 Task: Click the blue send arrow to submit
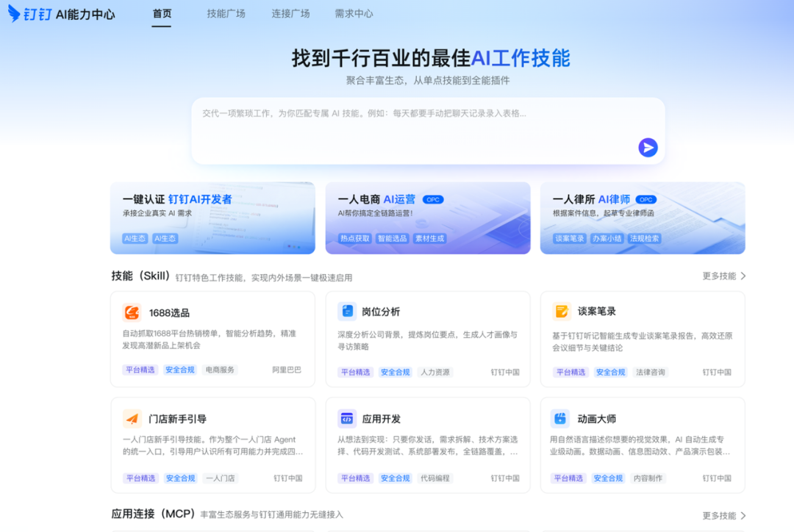click(648, 148)
